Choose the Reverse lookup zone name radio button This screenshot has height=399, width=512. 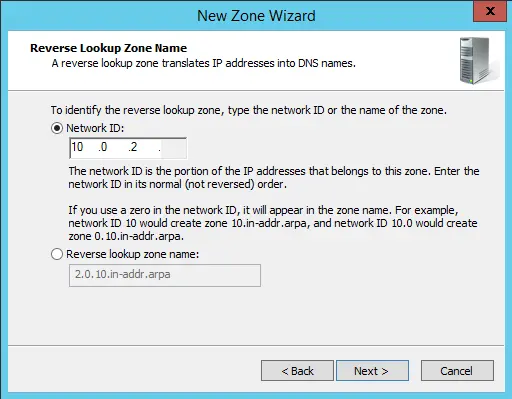coord(57,254)
